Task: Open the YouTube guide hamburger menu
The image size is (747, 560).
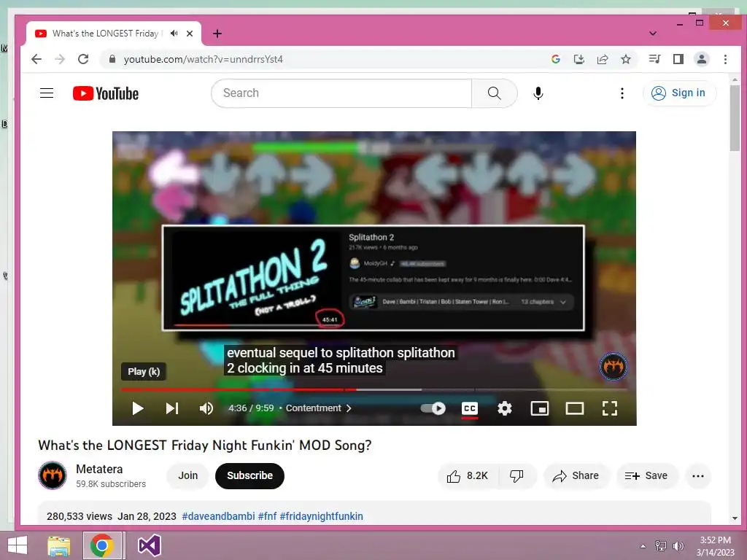Action: coord(47,93)
